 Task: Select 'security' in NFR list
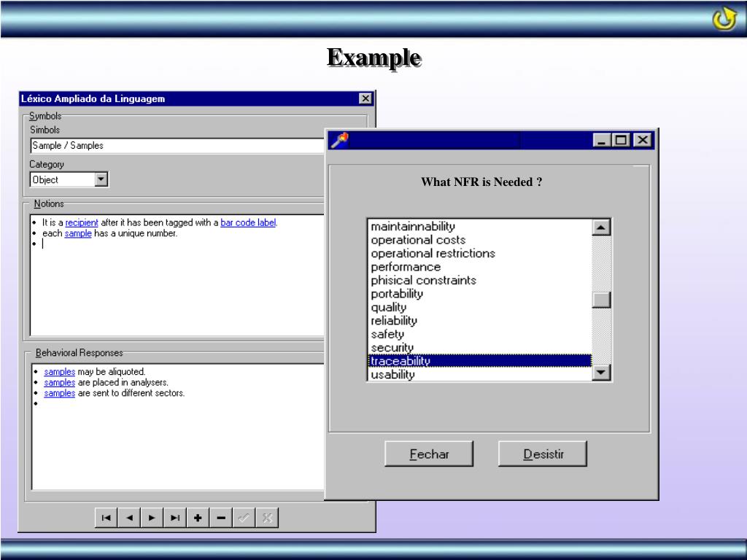(480, 348)
